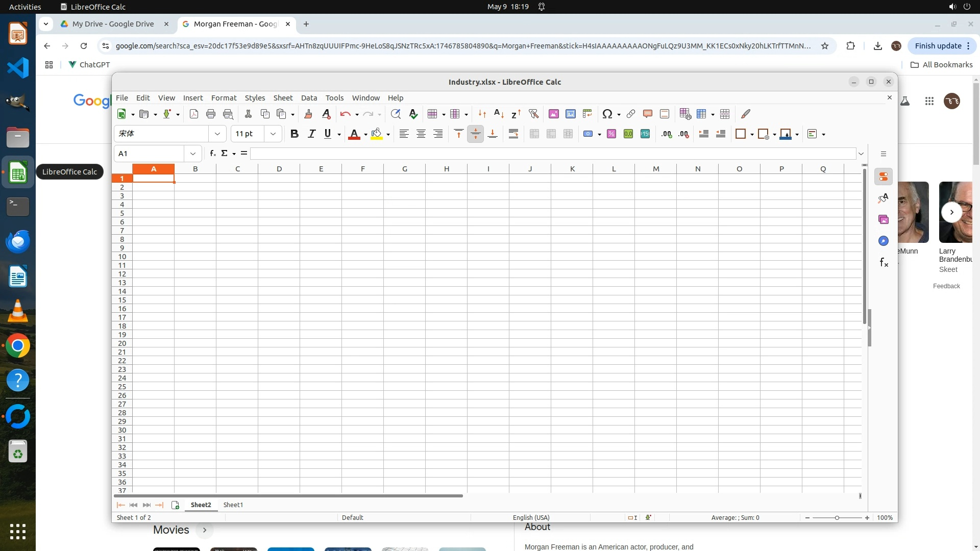Click the Clone Formatting paintbrush icon
The height and width of the screenshot is (551, 980).
[308, 114]
